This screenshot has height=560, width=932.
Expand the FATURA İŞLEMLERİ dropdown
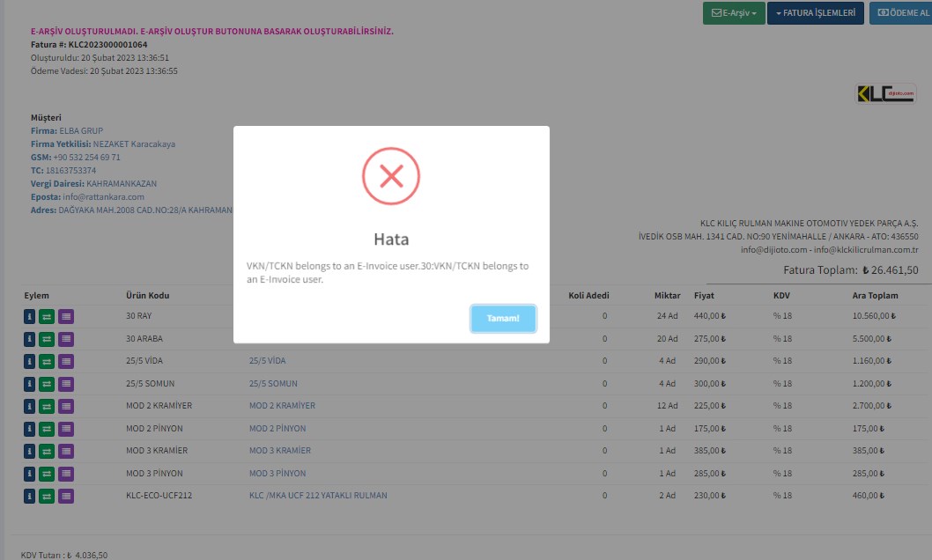pos(815,14)
